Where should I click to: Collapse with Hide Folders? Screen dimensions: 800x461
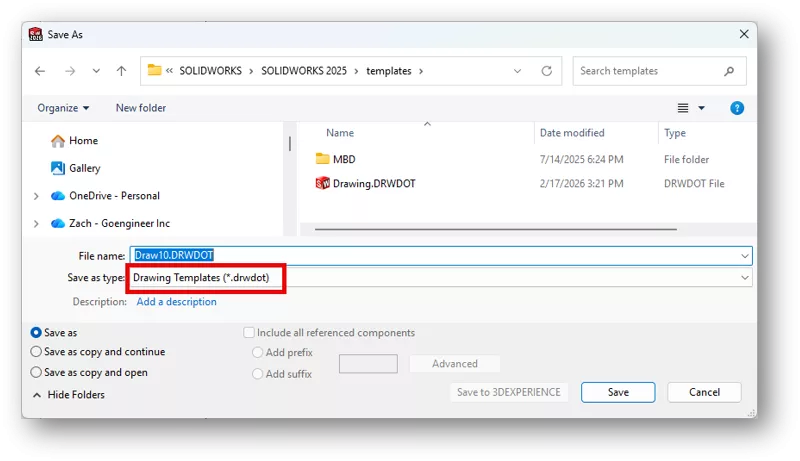coord(69,395)
